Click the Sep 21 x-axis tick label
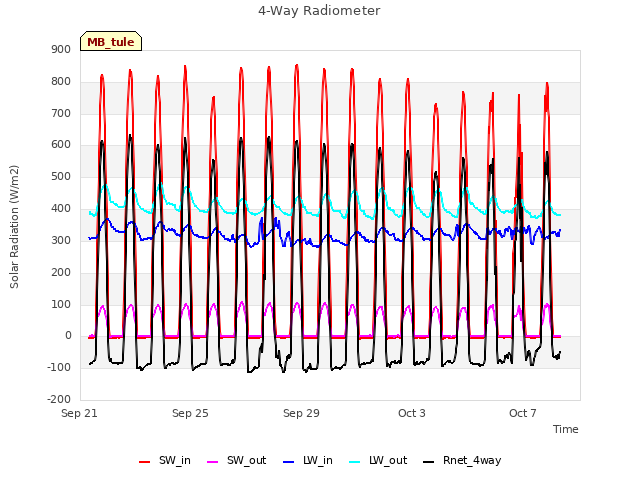640x480 pixels. click(79, 413)
